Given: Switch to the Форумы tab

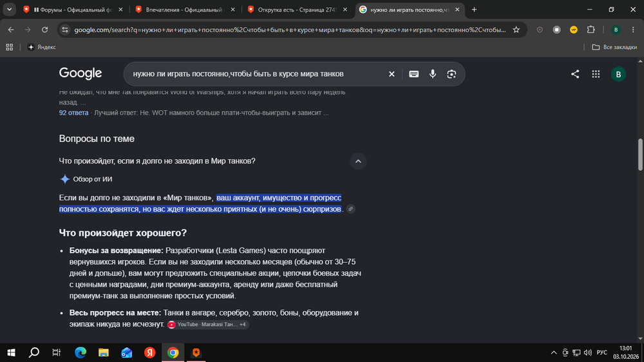Looking at the screenshot, I should click(x=73, y=10).
